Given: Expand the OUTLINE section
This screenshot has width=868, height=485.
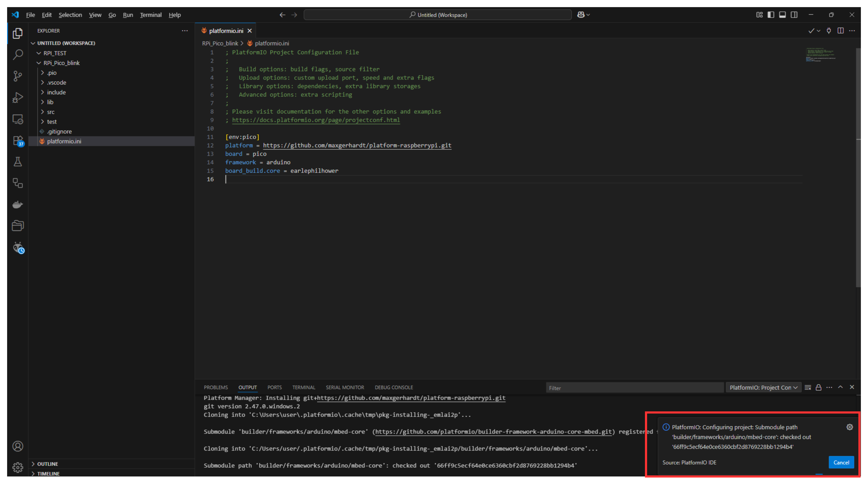Looking at the screenshot, I should [x=47, y=464].
